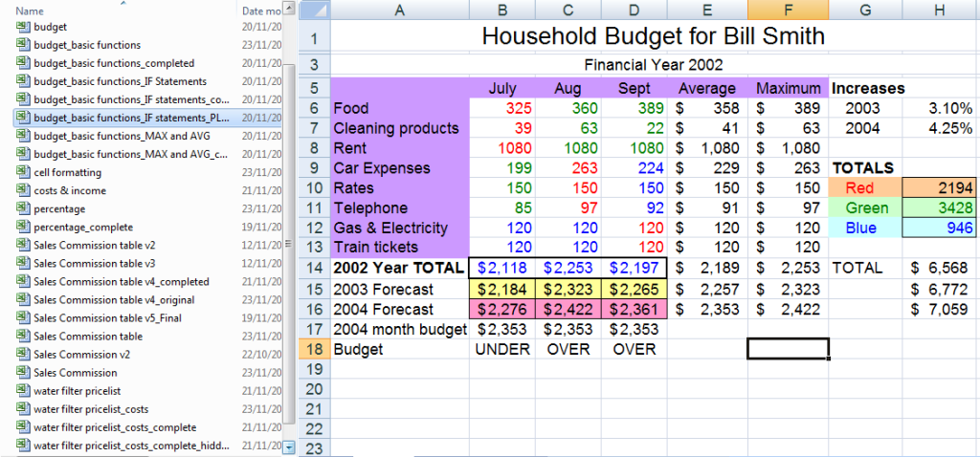This screenshot has height=457, width=980.
Task: Click the icon next to 'budget_basic functions_completed'
Action: [x=23, y=63]
